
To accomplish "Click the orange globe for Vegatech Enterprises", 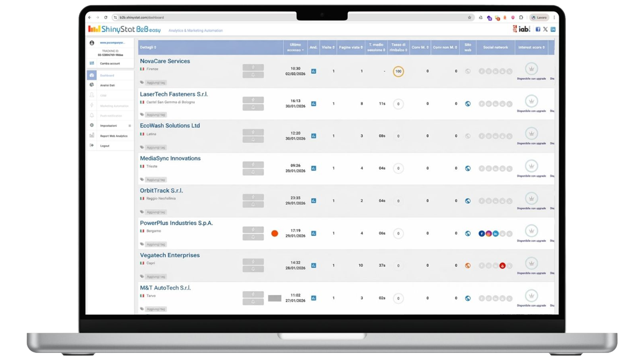I will click(x=467, y=265).
